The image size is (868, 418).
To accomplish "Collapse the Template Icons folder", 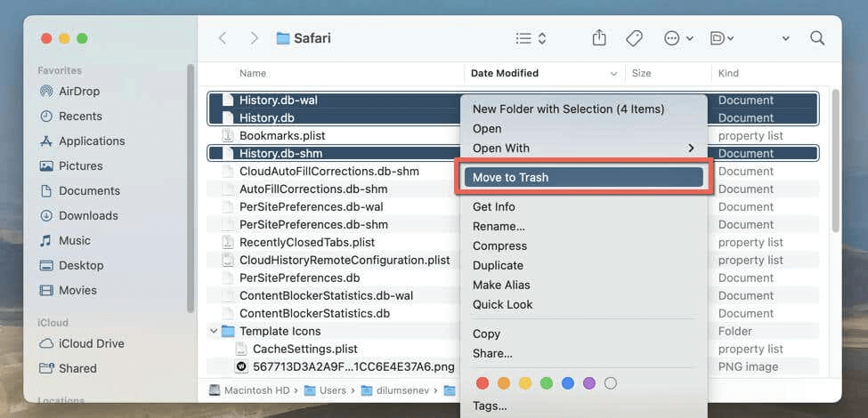I will 214,332.
